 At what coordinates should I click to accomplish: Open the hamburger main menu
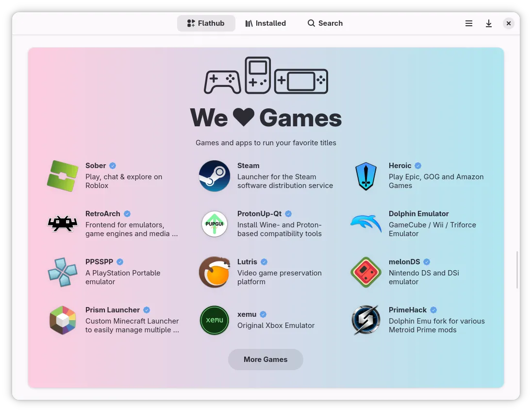469,23
